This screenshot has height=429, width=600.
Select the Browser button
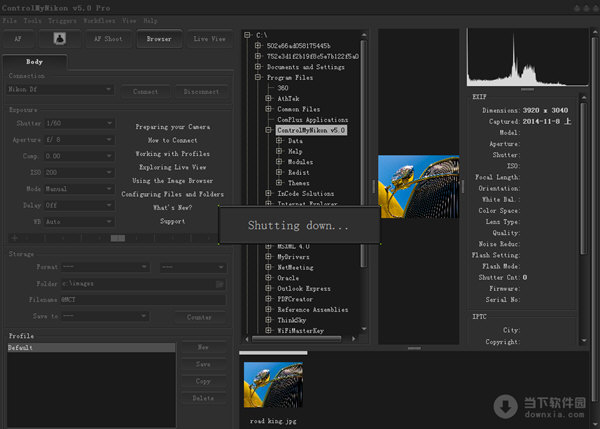coord(159,39)
